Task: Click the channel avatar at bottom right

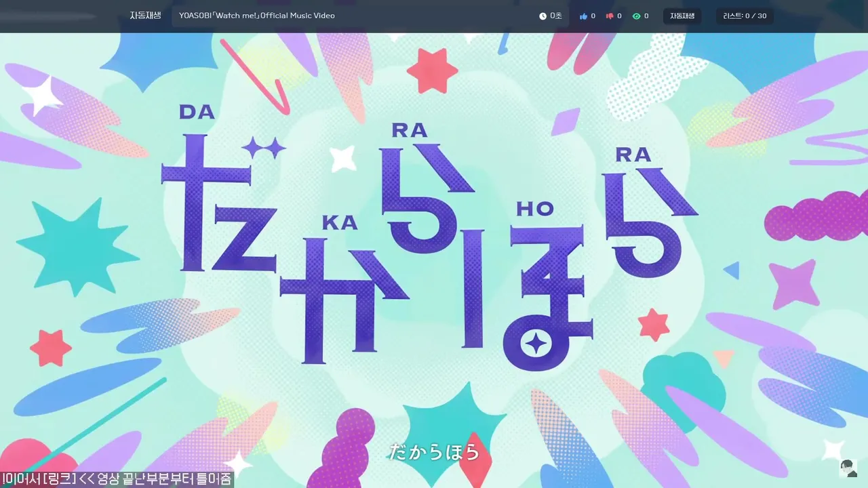Action: click(x=848, y=468)
